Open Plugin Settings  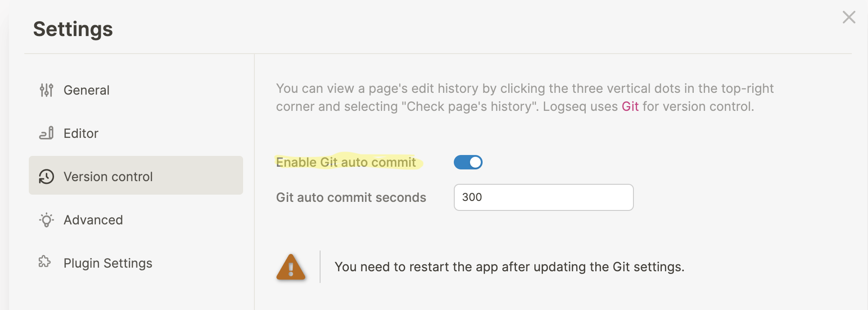[x=108, y=263]
